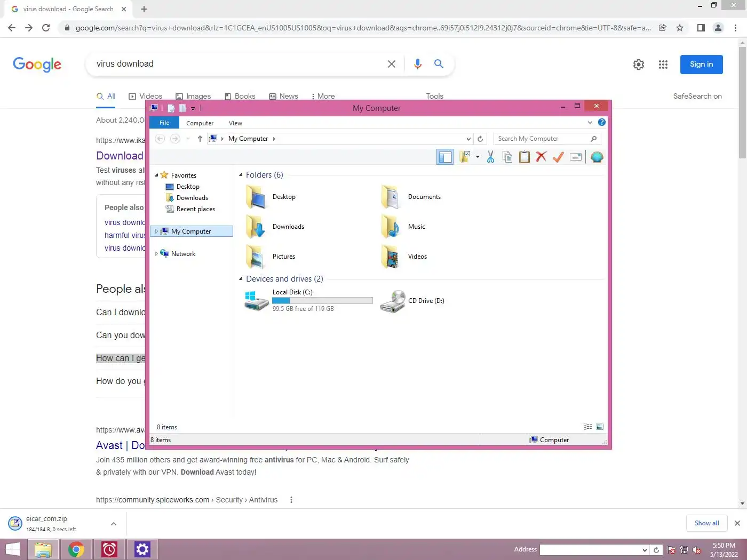Click the Properties icon in the title bar
Image resolution: width=747 pixels, height=560 pixels.
tap(171, 108)
